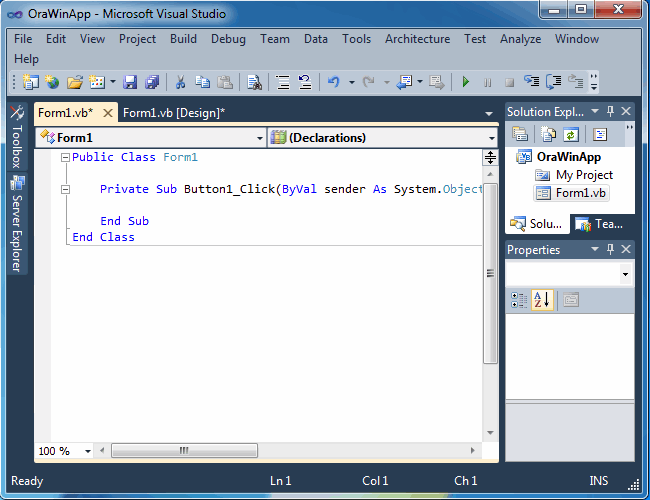Click the Save icon in the toolbar

point(132,82)
